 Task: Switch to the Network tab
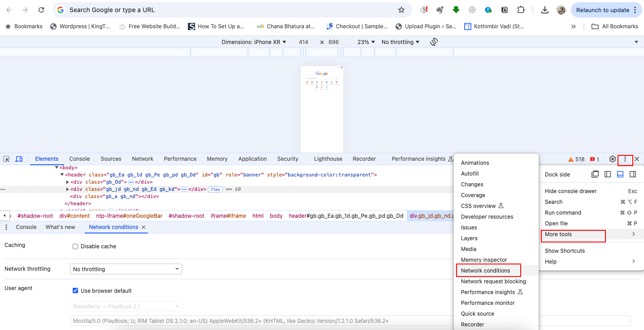[x=143, y=159]
